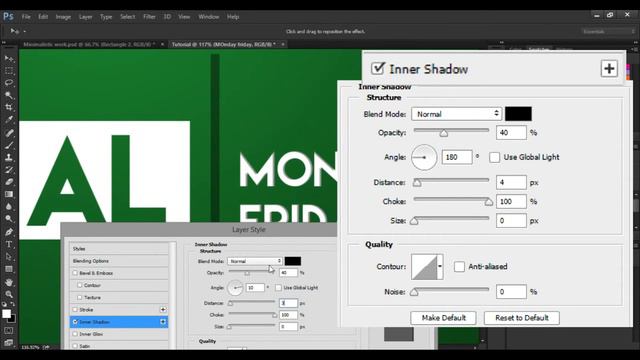Viewport: 640px width, 360px height.
Task: Select the Hand tool
Action: (9, 282)
